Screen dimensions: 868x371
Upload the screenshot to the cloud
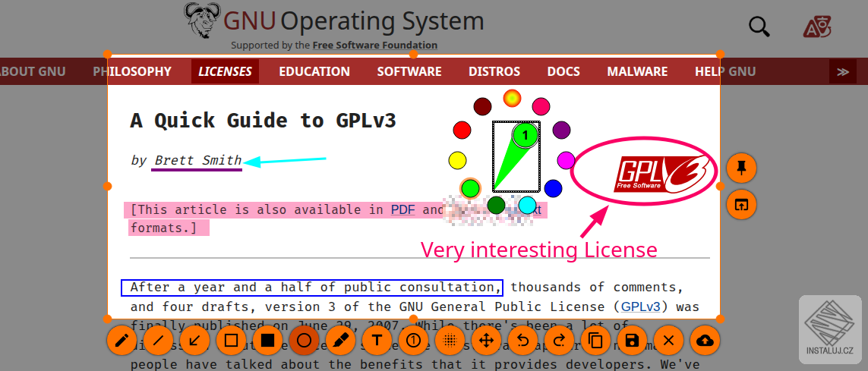[705, 341]
